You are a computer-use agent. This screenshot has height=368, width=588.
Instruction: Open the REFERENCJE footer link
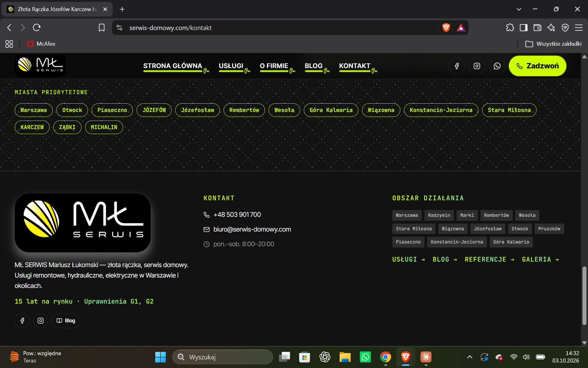coord(489,259)
